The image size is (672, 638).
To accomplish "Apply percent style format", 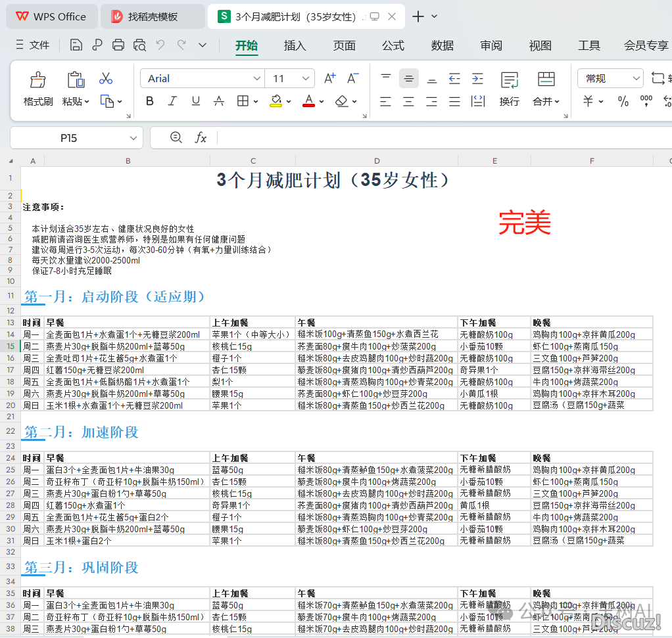I will 623,101.
